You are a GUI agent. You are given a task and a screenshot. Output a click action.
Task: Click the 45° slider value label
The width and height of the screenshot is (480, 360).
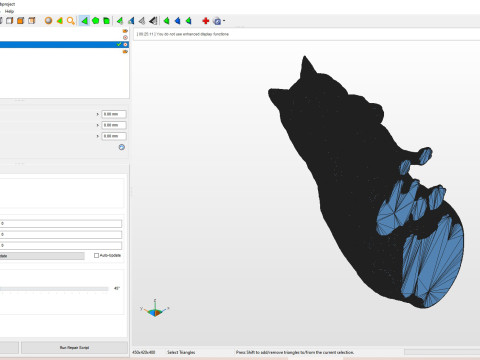pyautogui.click(x=117, y=288)
